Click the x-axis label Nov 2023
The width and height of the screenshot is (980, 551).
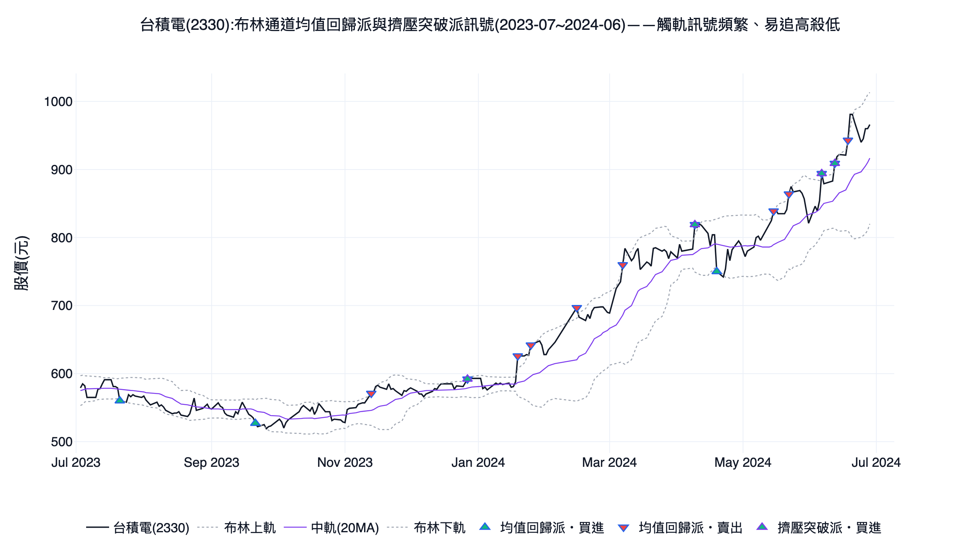(345, 463)
